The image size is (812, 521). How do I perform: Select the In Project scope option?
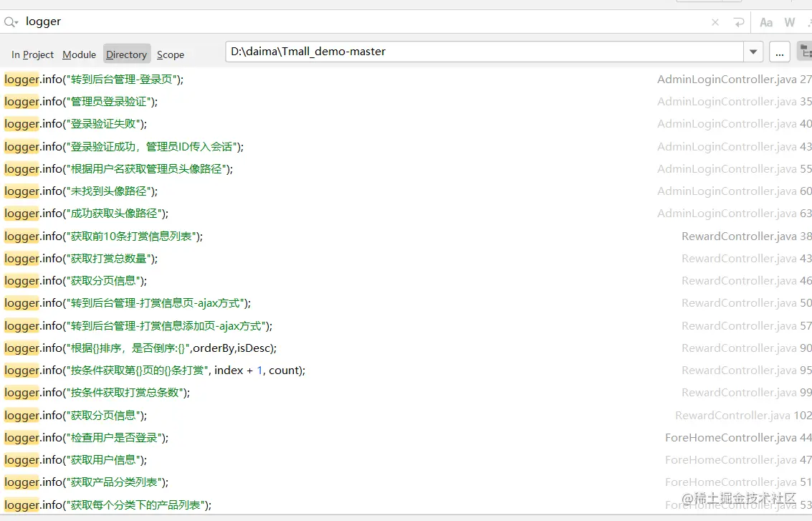point(32,54)
